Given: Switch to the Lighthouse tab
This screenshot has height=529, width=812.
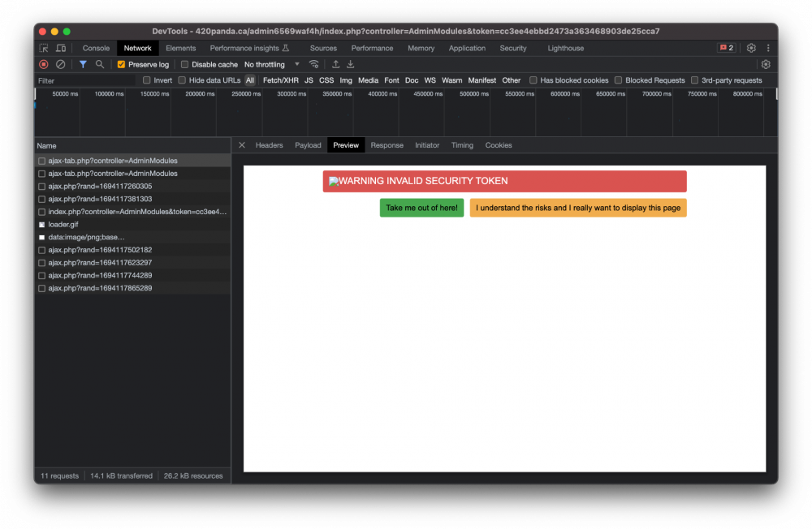Looking at the screenshot, I should tap(565, 48).
